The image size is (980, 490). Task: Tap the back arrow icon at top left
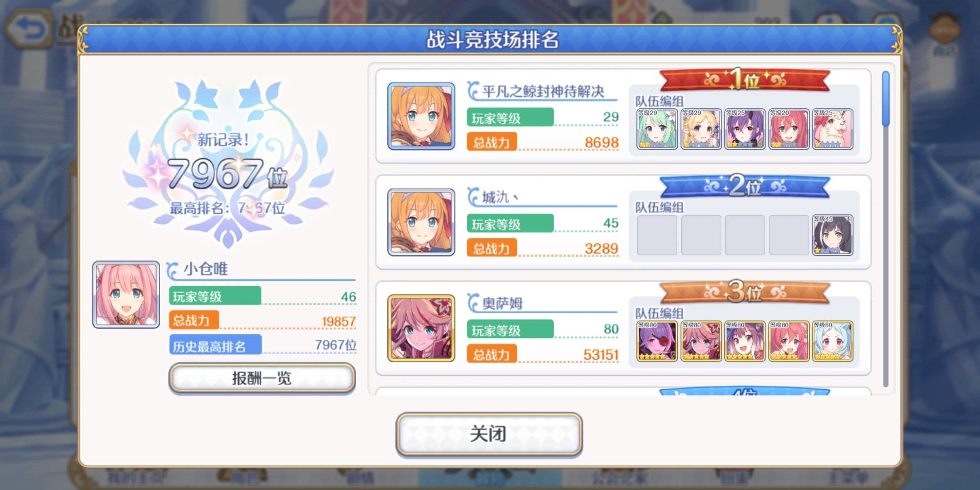[x=27, y=30]
